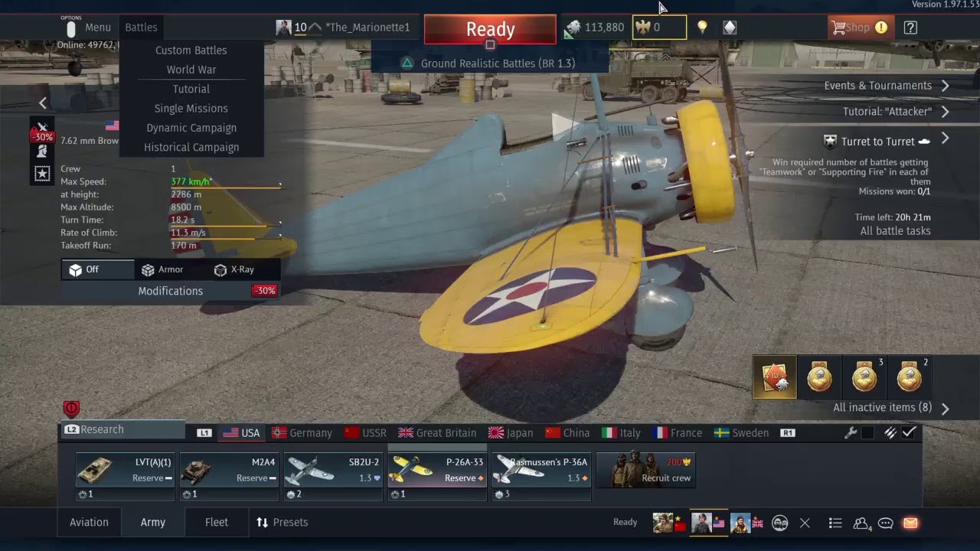
Task: Collapse left panel with back arrow
Action: (x=43, y=103)
